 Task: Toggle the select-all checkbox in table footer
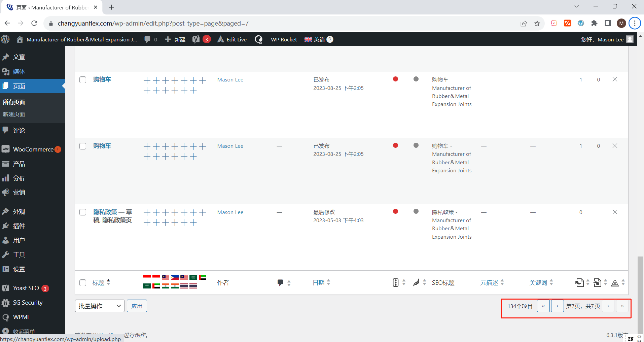[83, 283]
